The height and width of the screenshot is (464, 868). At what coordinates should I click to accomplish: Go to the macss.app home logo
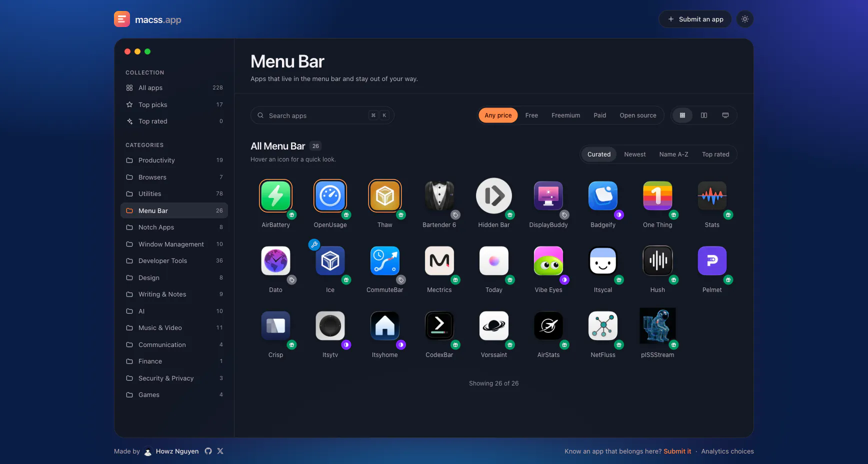[147, 19]
